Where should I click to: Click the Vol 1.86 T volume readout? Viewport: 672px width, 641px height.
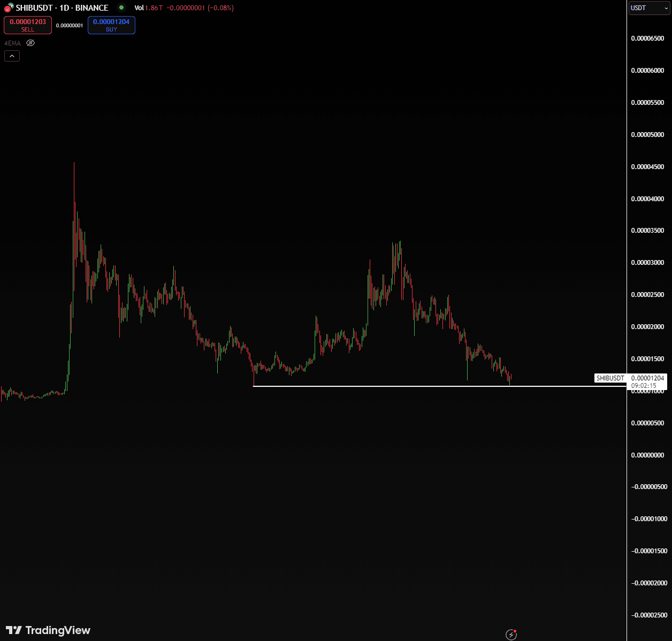[148, 8]
